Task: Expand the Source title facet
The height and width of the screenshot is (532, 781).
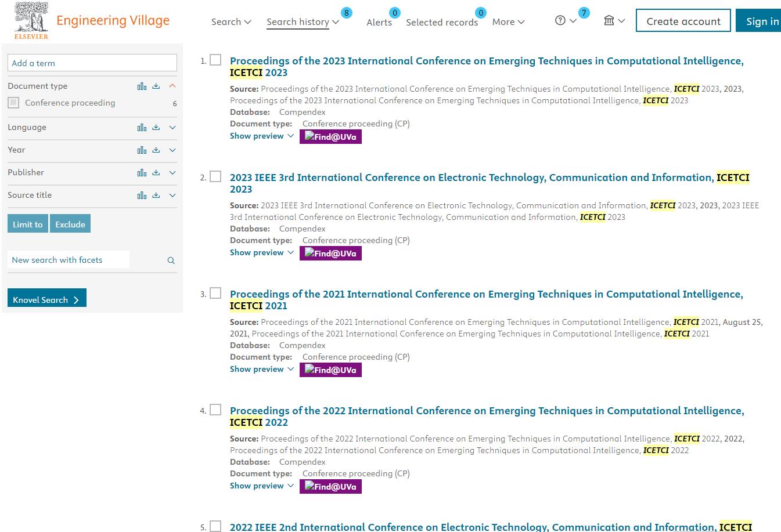Action: pyautogui.click(x=172, y=195)
